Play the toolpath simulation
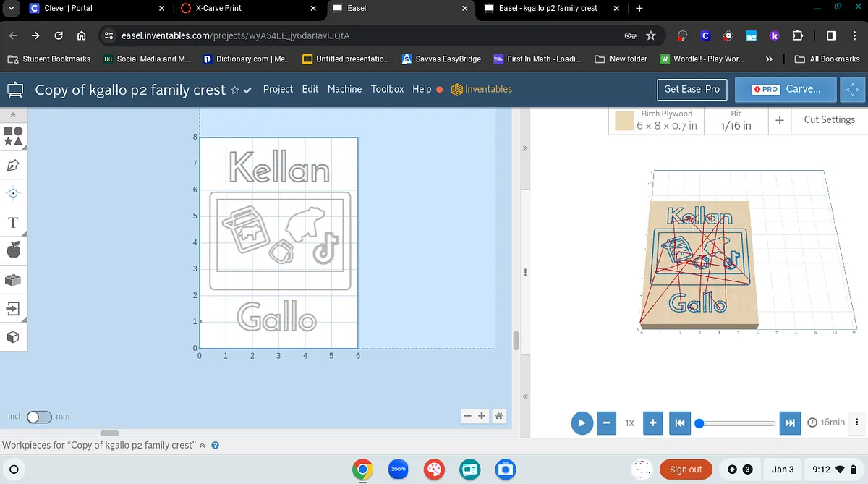 582,423
